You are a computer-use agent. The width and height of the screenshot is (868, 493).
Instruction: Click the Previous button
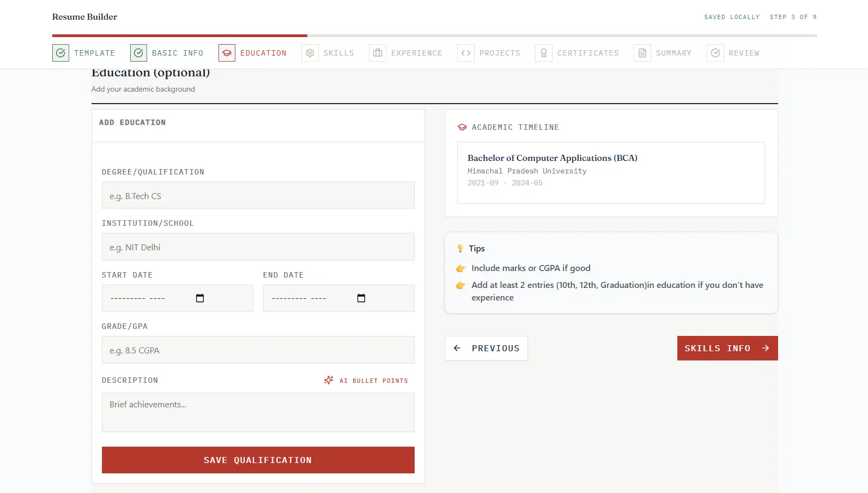(486, 348)
